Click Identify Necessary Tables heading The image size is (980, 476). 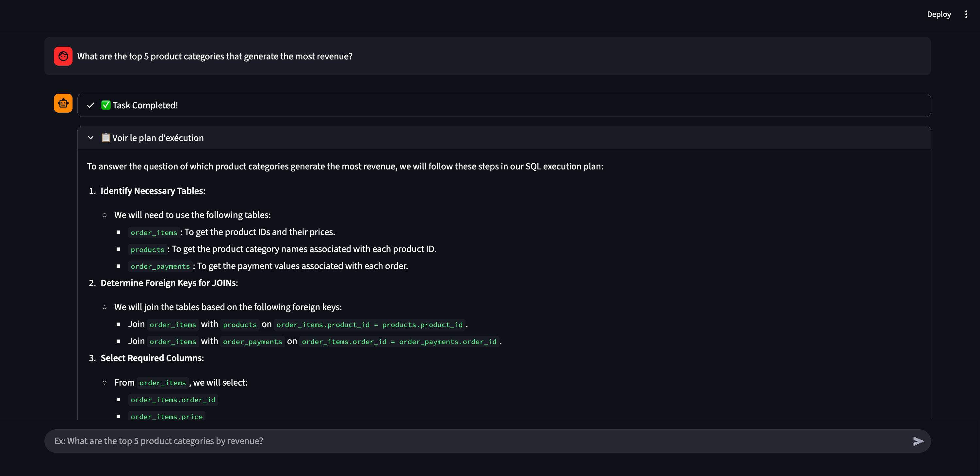[x=153, y=191]
